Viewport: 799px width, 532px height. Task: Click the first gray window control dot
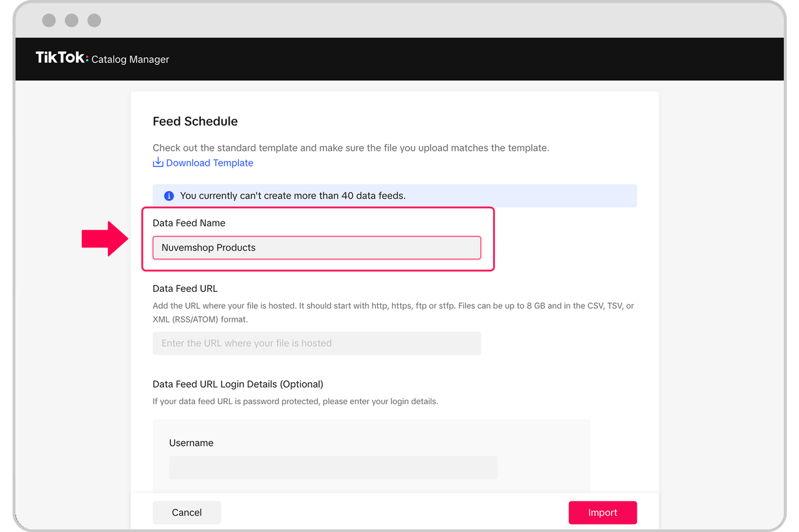pos(49,20)
